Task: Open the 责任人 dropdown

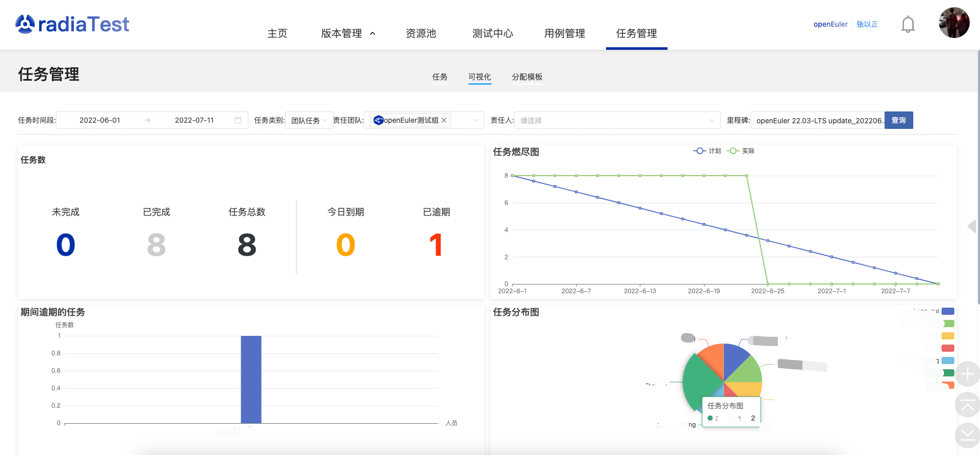Action: point(617,120)
